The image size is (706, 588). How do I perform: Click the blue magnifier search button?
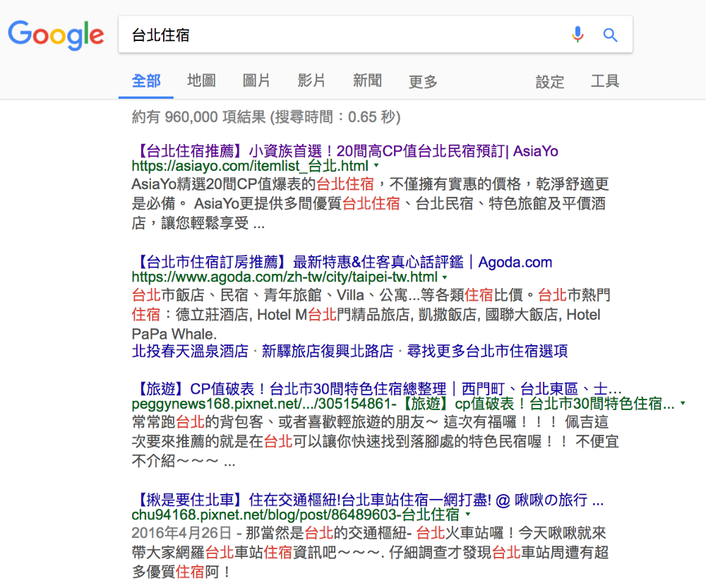(x=610, y=35)
